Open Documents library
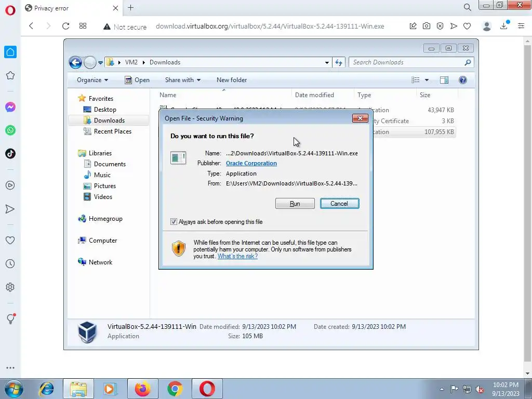 [110, 164]
